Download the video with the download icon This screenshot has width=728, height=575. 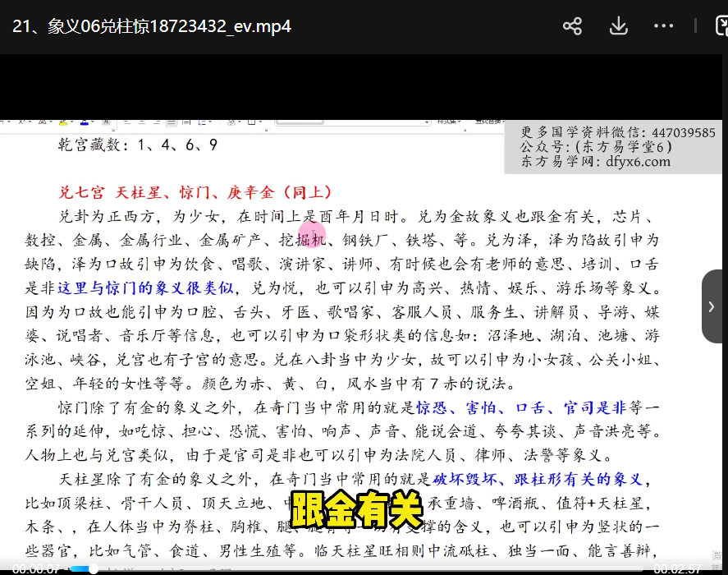[618, 26]
